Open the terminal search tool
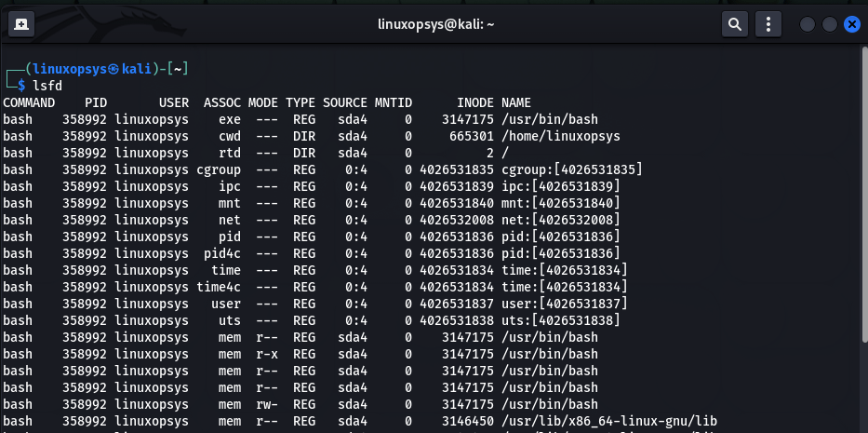This screenshot has height=433, width=868. click(x=735, y=24)
